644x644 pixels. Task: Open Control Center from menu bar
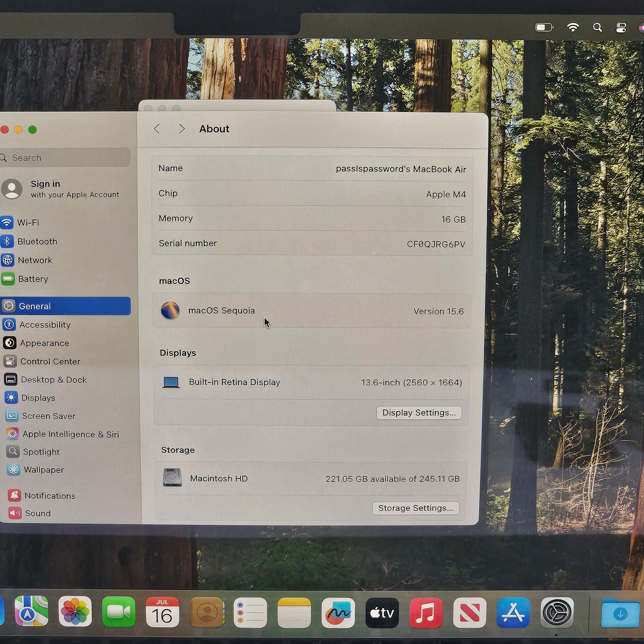(x=621, y=28)
